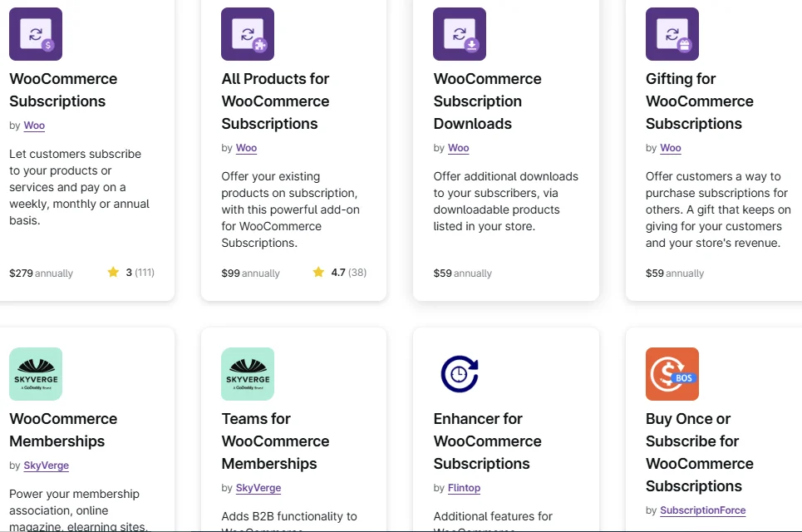Click the 'Let customers subscribe to your products' description

(x=79, y=187)
